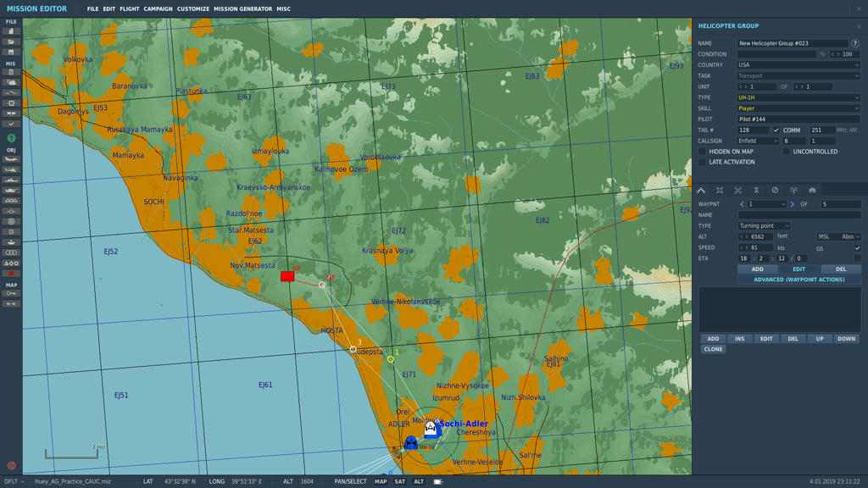Open the radio presets tab icon
This screenshot has height=488, width=868.
pos(793,191)
